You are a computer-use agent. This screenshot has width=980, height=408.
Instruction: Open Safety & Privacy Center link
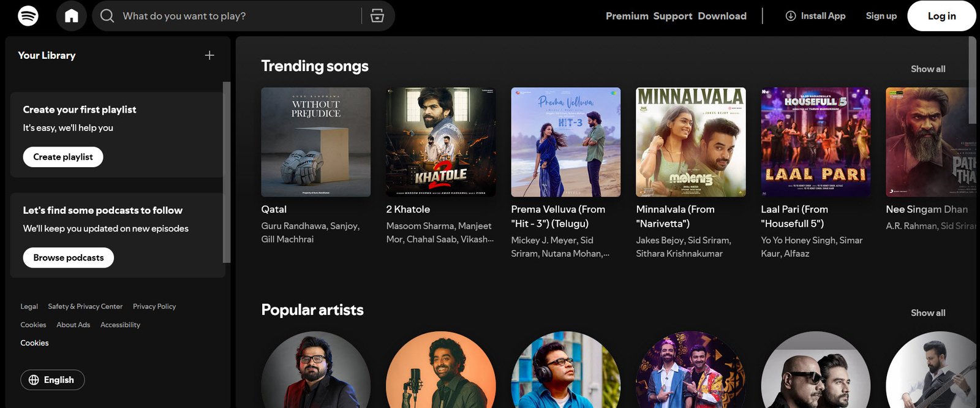click(85, 306)
